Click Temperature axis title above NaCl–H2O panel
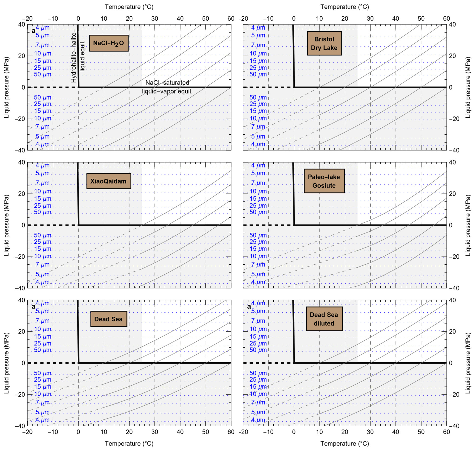Screen dimensions: 476x452 point(129,7)
